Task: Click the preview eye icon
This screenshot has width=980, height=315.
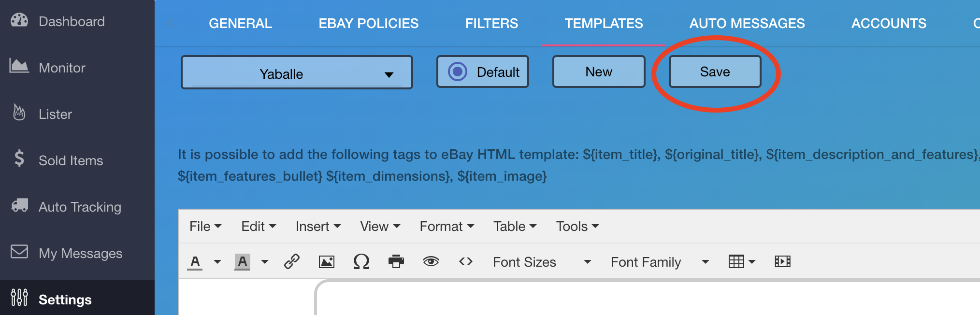Action: coord(431,261)
